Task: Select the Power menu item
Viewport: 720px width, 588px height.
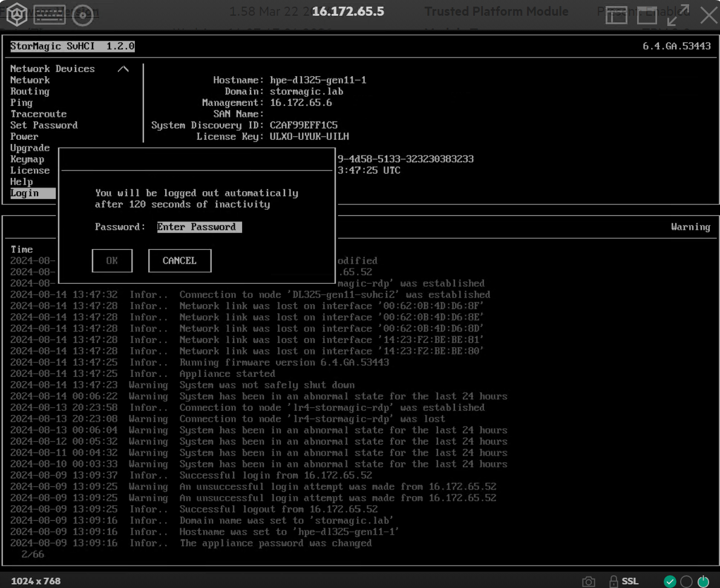Action: [x=24, y=137]
